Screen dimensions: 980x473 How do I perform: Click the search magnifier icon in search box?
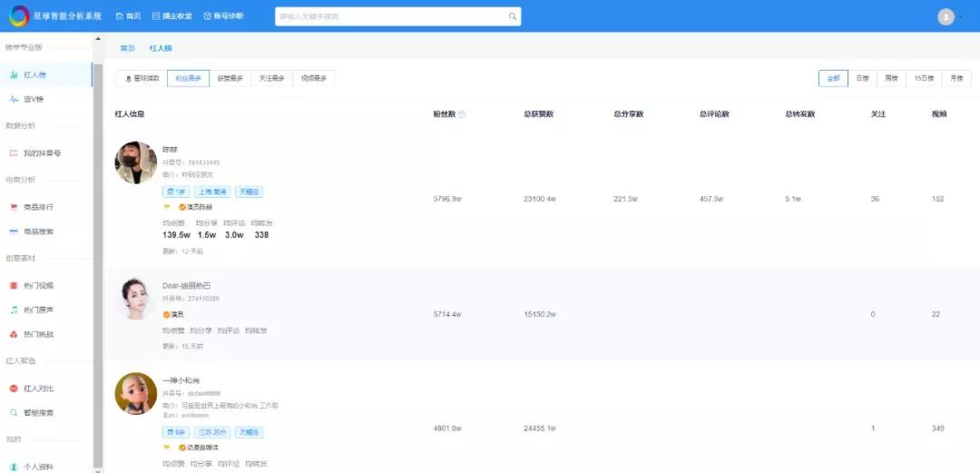[513, 16]
